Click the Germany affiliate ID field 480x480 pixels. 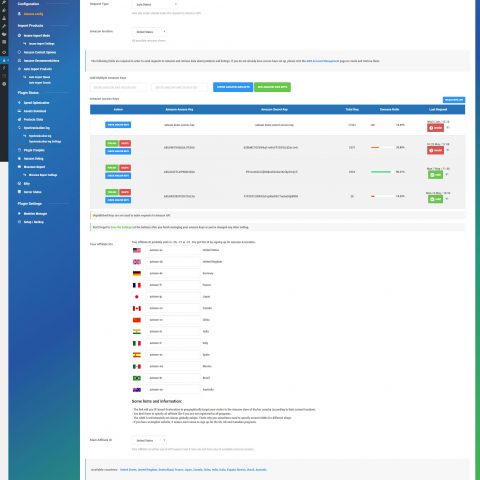coord(173,273)
